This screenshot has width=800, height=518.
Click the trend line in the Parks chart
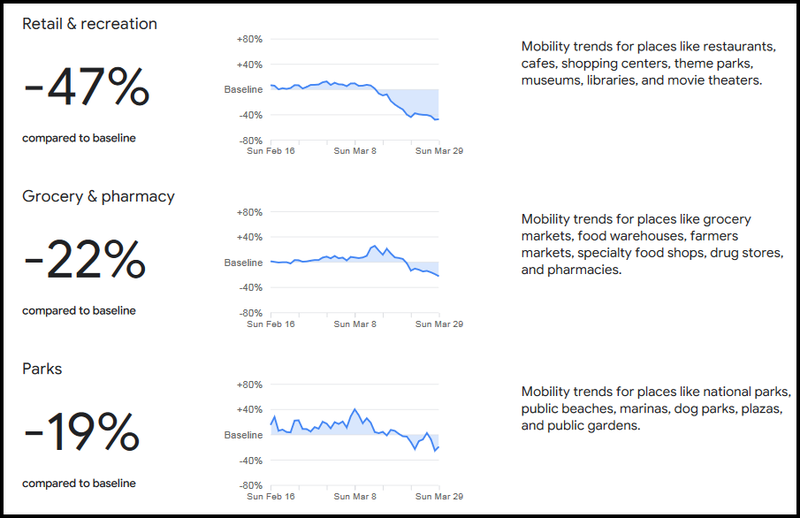click(x=355, y=411)
